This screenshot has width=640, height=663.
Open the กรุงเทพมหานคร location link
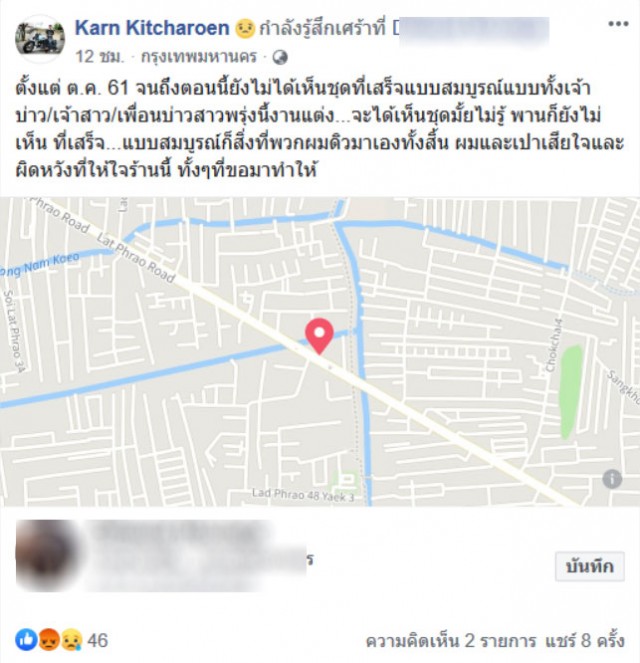coord(199,57)
